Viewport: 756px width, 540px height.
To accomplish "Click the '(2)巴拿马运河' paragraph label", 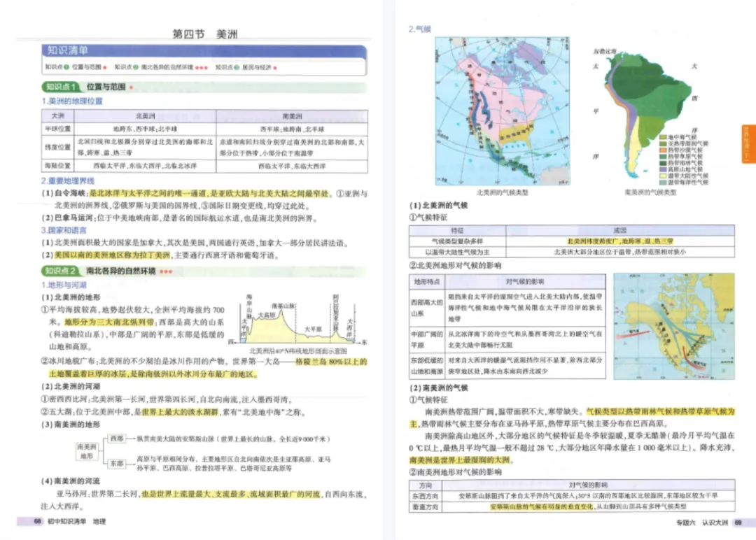I will pyautogui.click(x=67, y=218).
